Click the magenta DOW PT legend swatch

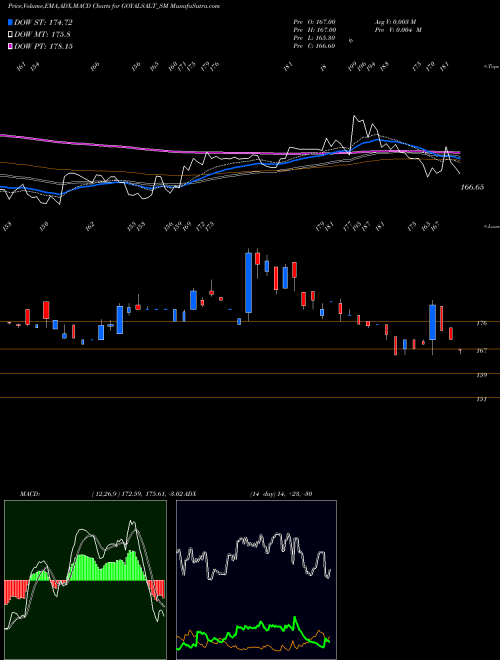[11, 46]
